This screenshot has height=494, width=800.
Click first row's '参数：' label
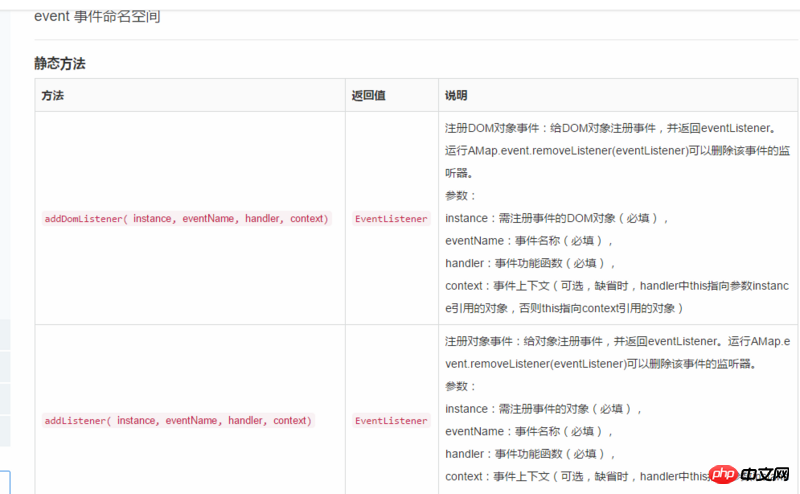(x=460, y=195)
